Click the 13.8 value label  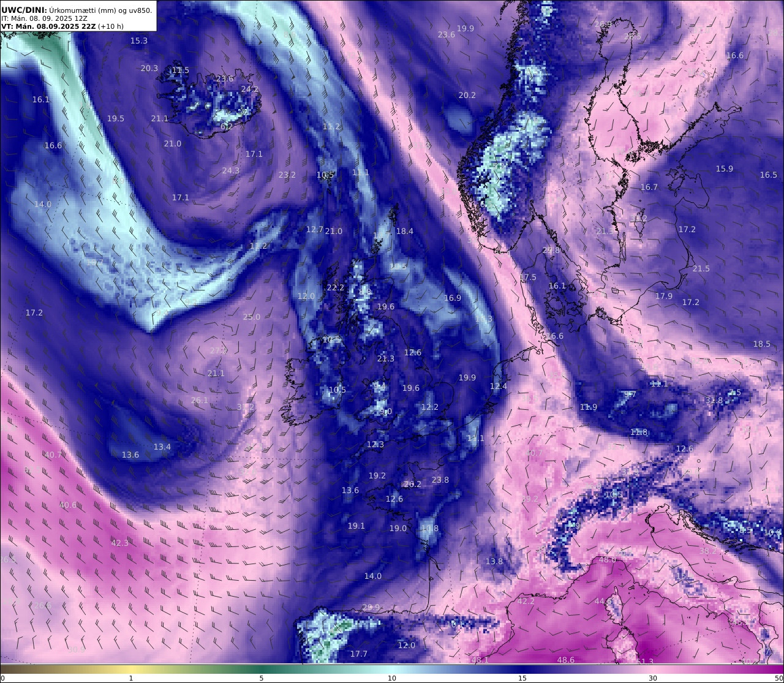(494, 562)
